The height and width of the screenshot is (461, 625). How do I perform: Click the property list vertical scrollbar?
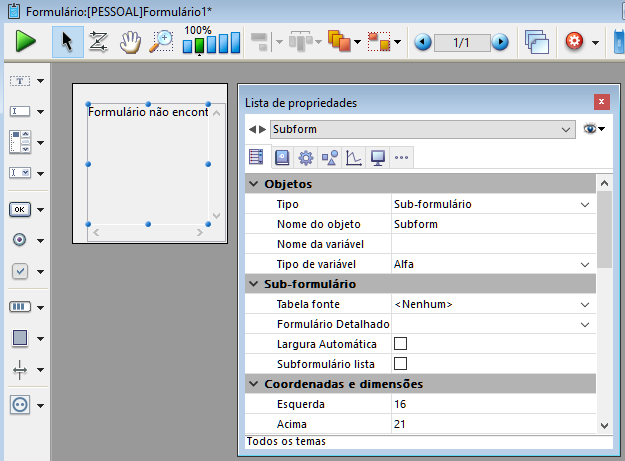(x=604, y=300)
